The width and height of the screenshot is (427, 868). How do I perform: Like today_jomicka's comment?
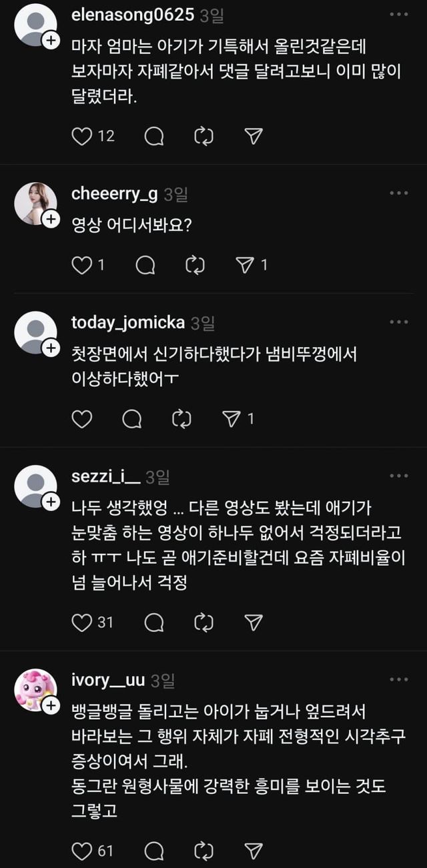click(81, 419)
